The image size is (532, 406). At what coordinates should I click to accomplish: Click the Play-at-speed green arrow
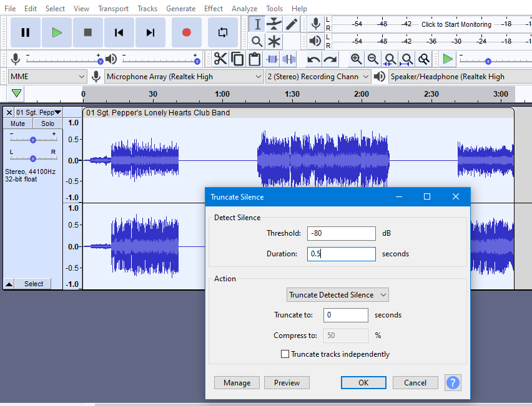(448, 59)
